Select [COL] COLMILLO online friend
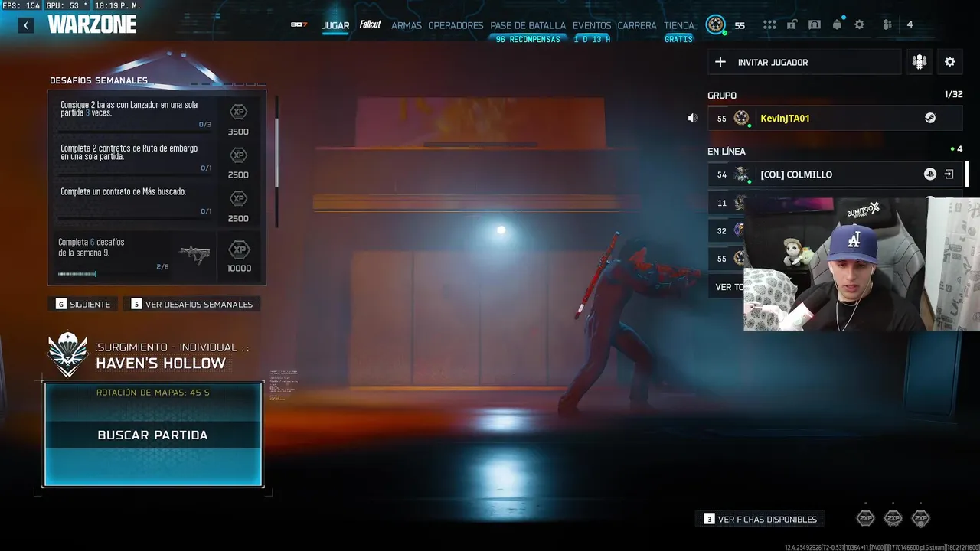 835,174
